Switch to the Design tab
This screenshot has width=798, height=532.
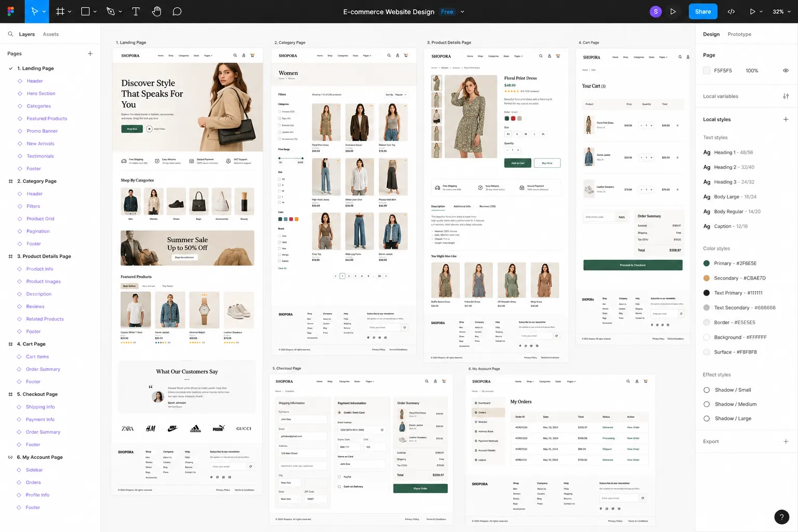(711, 34)
